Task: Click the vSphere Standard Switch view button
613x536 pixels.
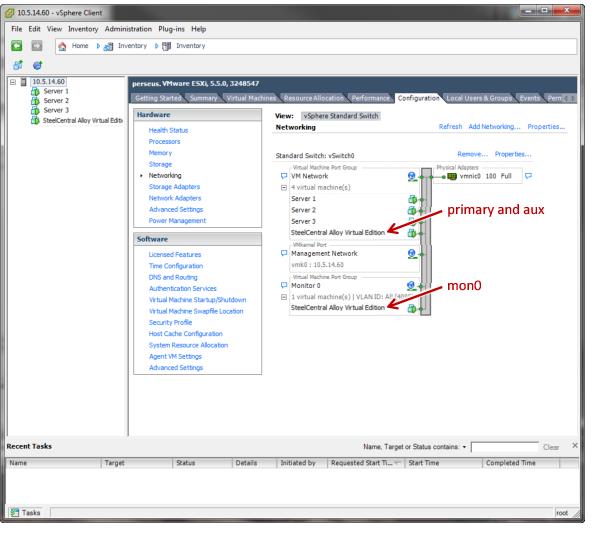Action: point(341,116)
